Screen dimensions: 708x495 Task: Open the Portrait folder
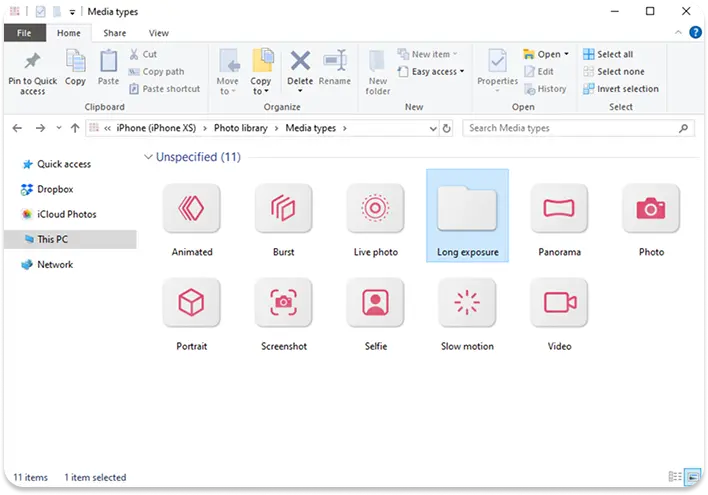(x=192, y=315)
